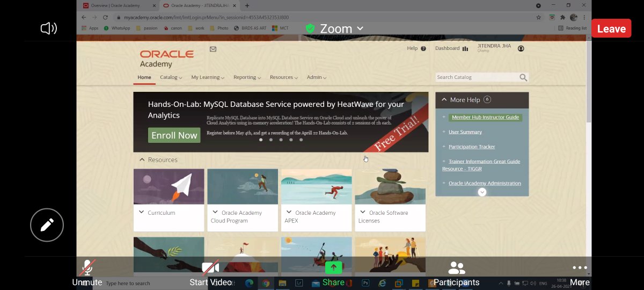Image resolution: width=644 pixels, height=290 pixels.
Task: Open the Participants list
Action: coord(457,273)
